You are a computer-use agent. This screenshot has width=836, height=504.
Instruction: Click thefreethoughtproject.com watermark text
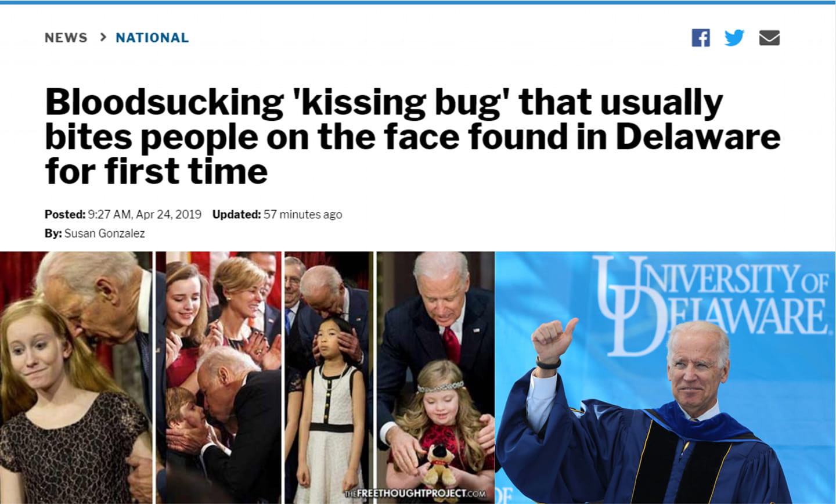tap(415, 494)
